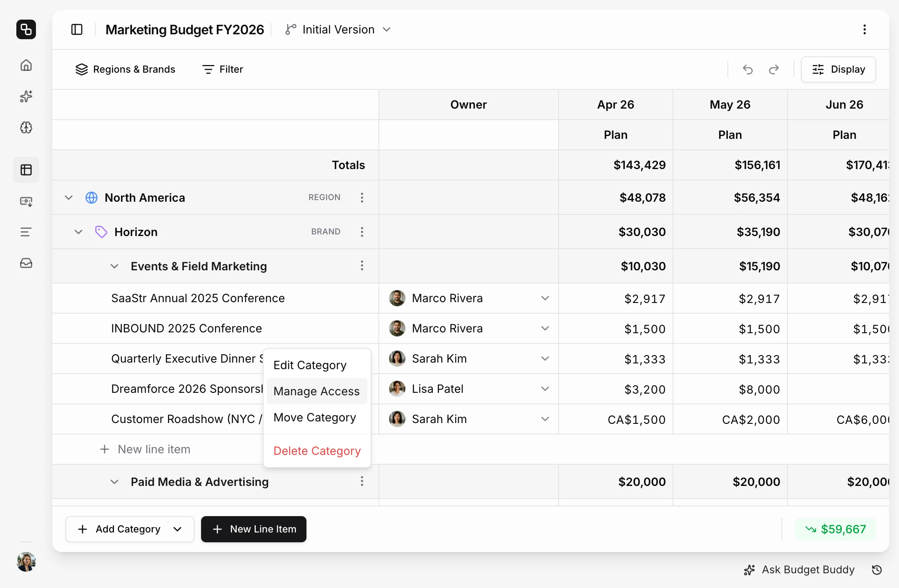Viewport: 899px width, 588px height.
Task: Choose Manage Access from context menu
Action: (317, 391)
